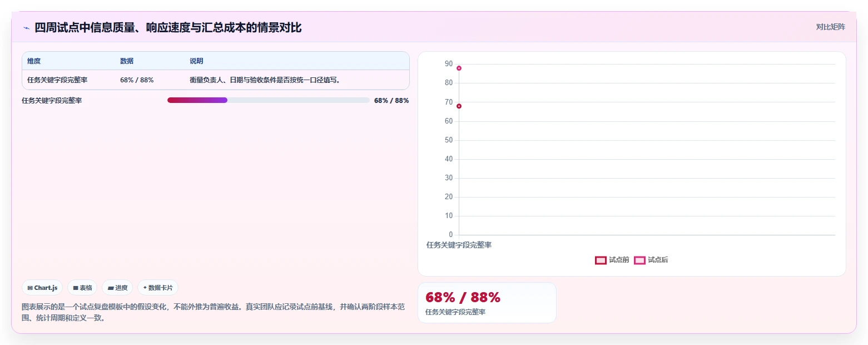Click the y-axis tick label 90
The height and width of the screenshot is (345, 868).
(449, 64)
